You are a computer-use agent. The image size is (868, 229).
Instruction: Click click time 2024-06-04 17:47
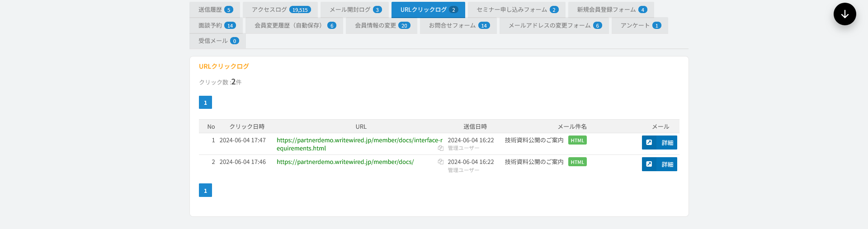[x=243, y=140]
